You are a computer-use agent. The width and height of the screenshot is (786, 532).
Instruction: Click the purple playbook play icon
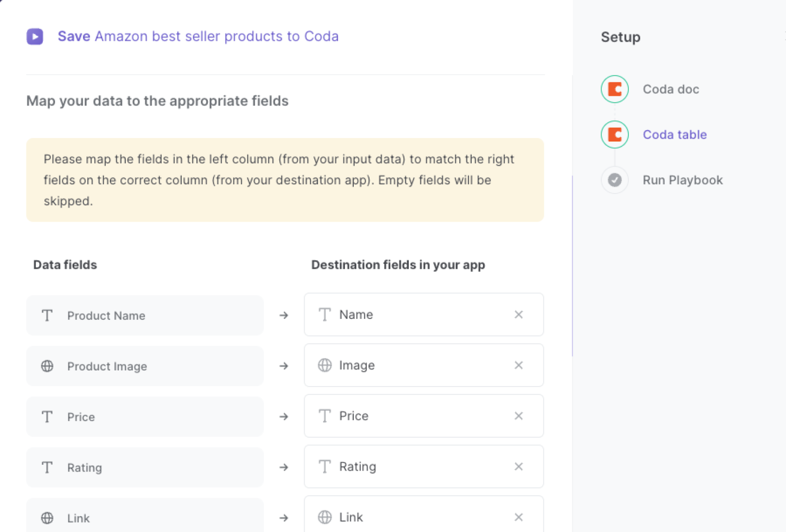[x=35, y=36]
